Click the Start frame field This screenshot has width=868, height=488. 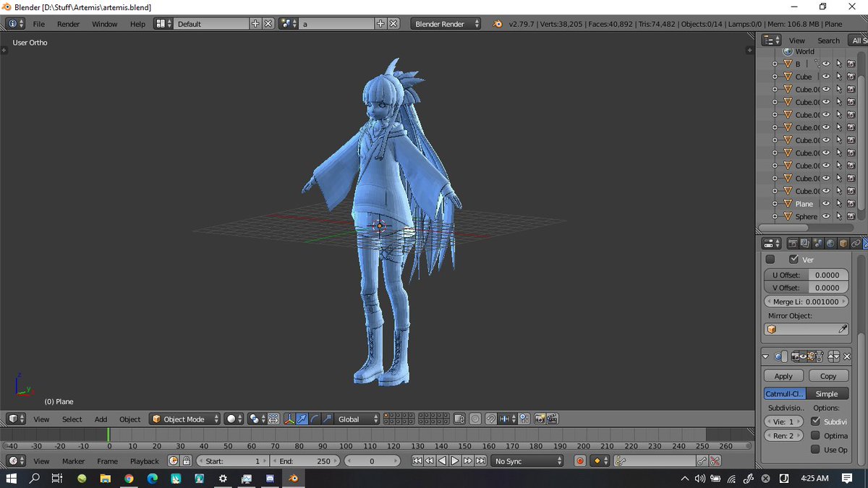pyautogui.click(x=232, y=461)
